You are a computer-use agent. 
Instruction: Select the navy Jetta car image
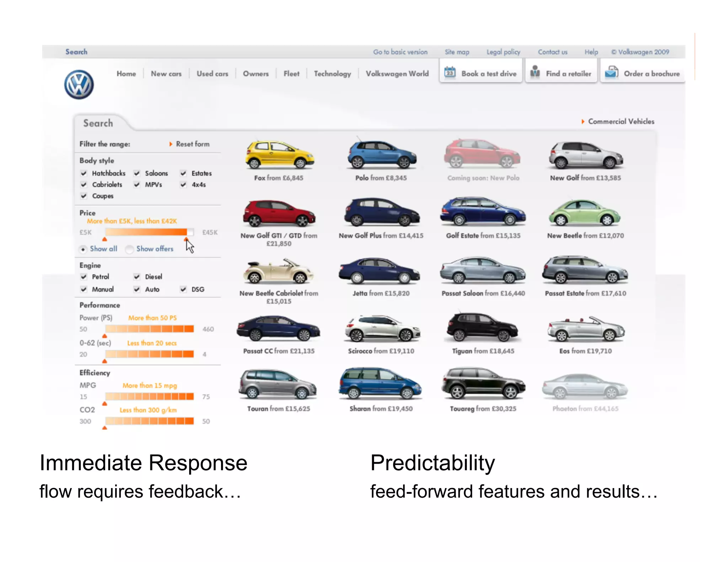click(x=380, y=270)
